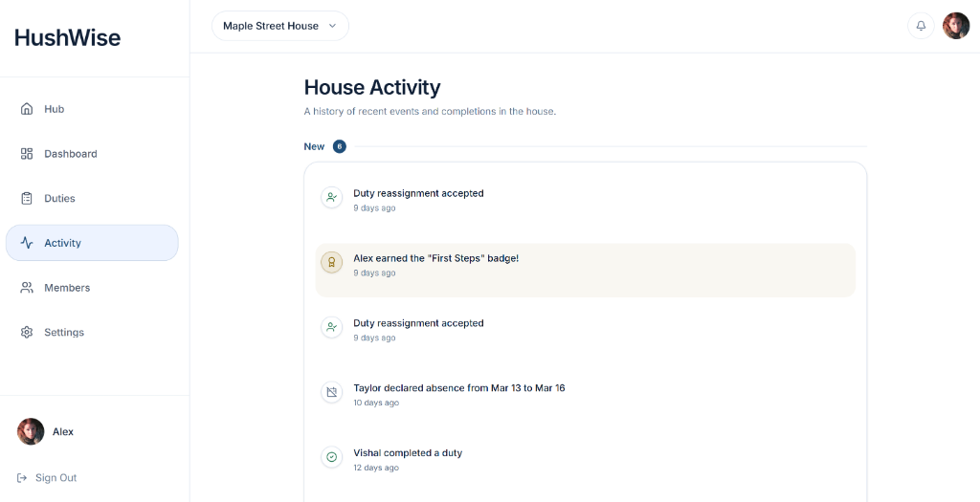
Task: Open "Alex earned the First Steps badge" entry
Action: tap(435, 258)
